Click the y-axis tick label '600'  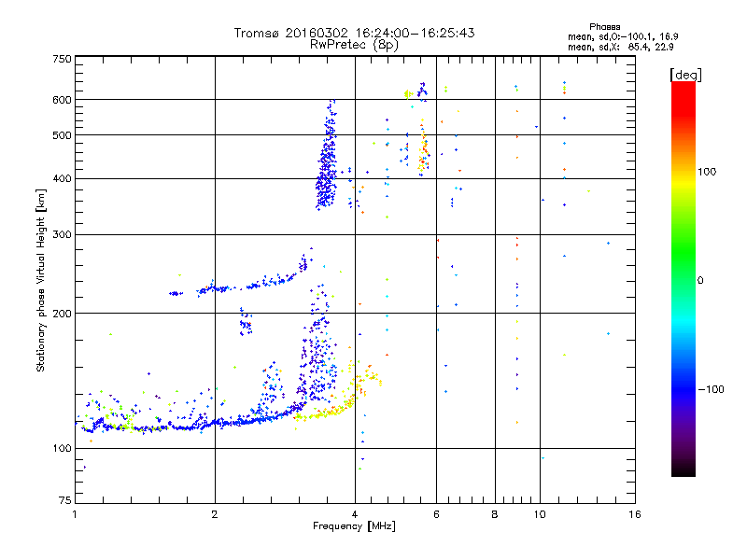tap(62, 100)
